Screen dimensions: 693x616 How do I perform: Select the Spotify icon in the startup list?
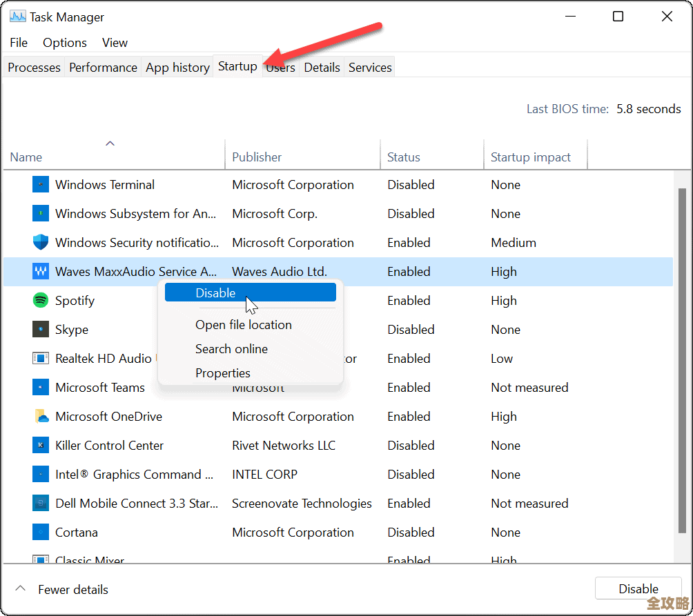click(x=41, y=300)
